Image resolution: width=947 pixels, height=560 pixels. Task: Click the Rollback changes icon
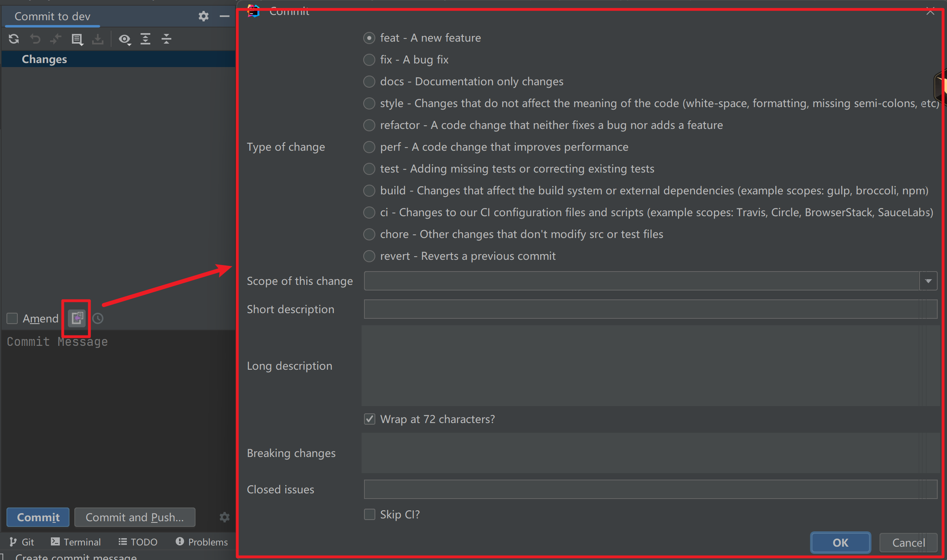35,39
